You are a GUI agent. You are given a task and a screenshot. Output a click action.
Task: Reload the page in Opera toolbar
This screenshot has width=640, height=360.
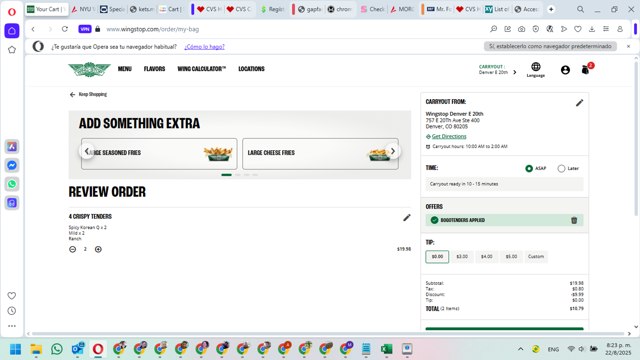pyautogui.click(x=64, y=29)
